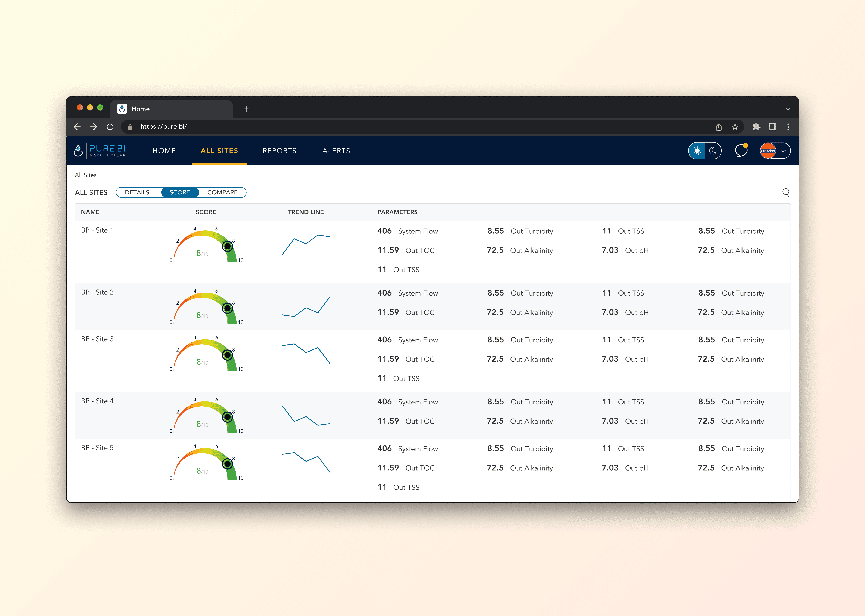
Task: Open the browser three-dot menu
Action: pos(788,127)
